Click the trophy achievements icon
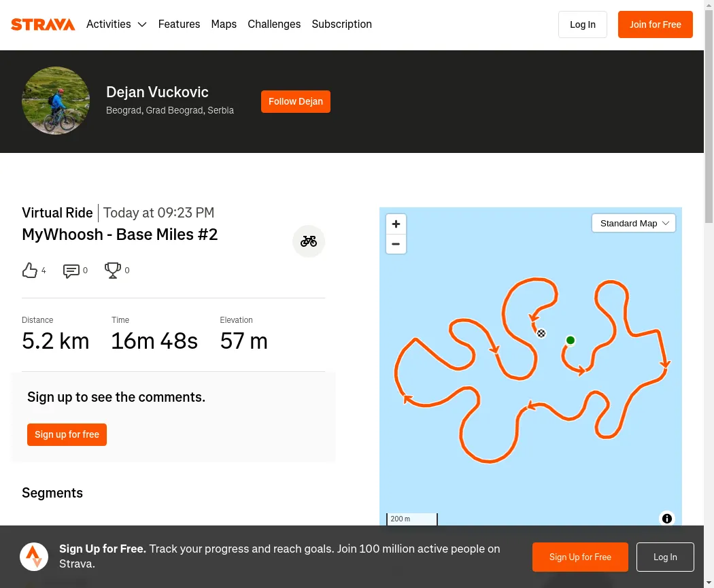The width and height of the screenshot is (714, 588). pyautogui.click(x=112, y=271)
